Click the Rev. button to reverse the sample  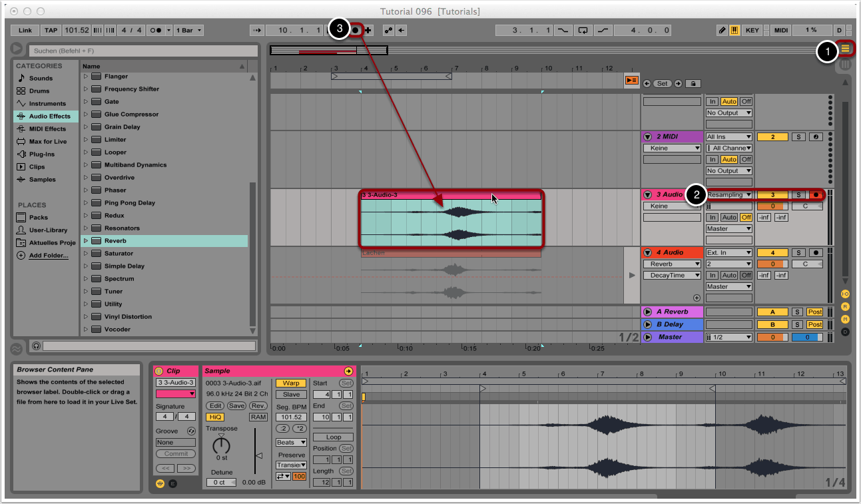point(258,405)
